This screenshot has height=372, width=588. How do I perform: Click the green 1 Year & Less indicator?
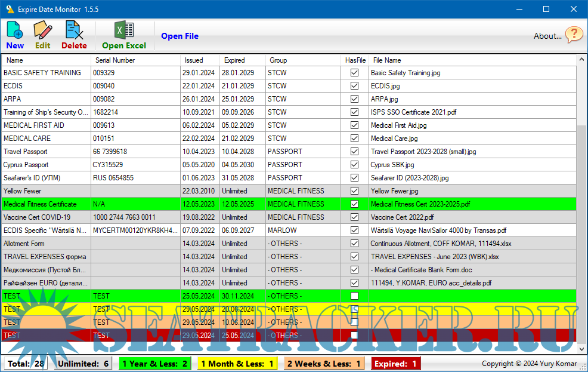click(x=154, y=364)
